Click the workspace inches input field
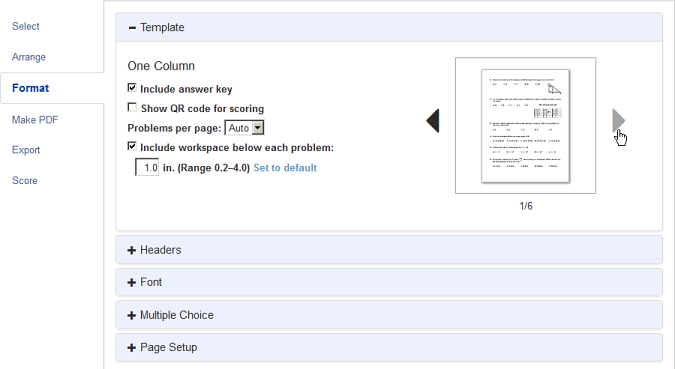 (x=147, y=167)
